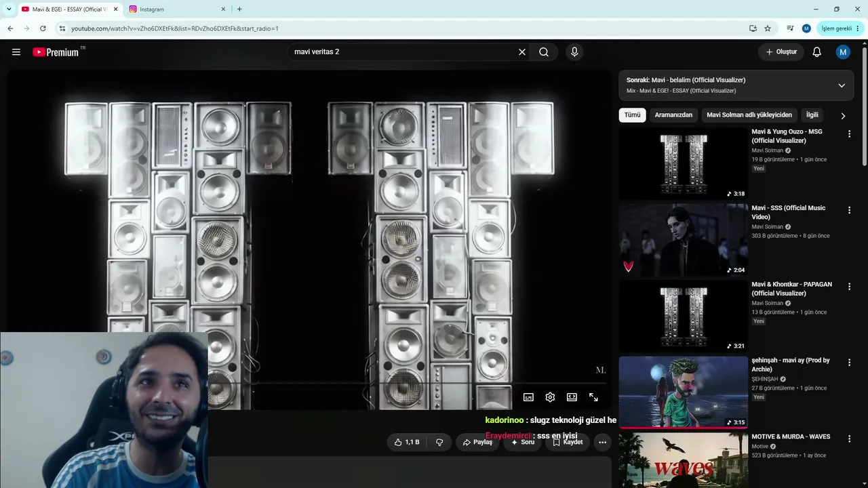Open options menu for MOTIVE & MURDA WAVES
The height and width of the screenshot is (488, 868).
click(849, 439)
